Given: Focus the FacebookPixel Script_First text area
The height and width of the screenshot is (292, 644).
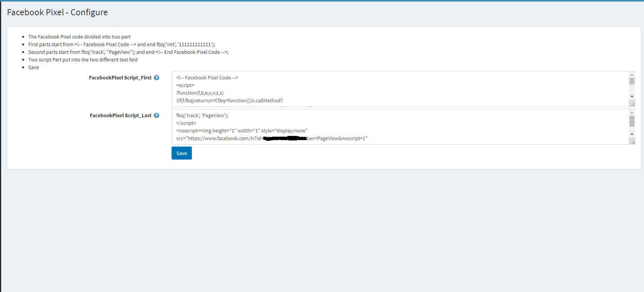Looking at the screenshot, I should (403, 89).
